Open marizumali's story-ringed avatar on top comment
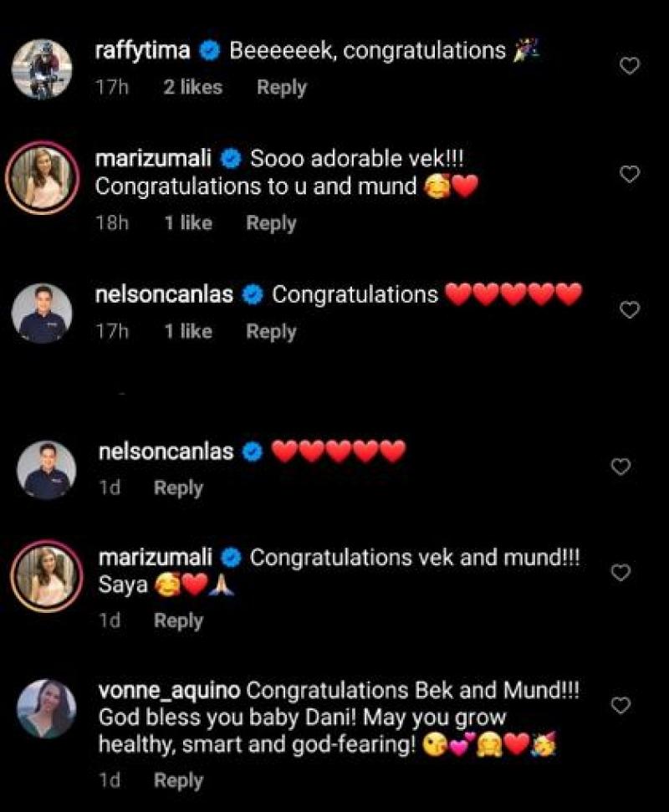This screenshot has height=812, width=669. coord(42,178)
